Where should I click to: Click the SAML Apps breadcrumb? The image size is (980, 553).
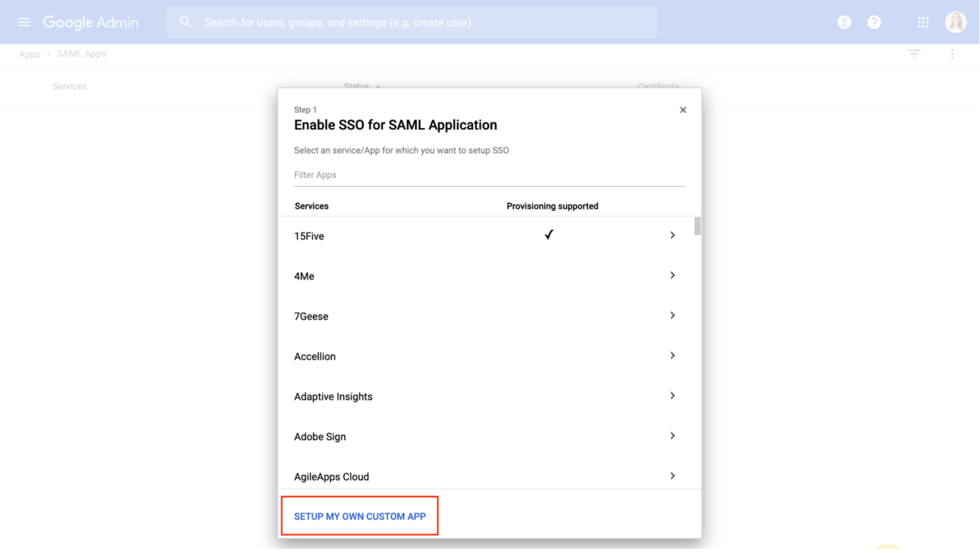[x=82, y=54]
